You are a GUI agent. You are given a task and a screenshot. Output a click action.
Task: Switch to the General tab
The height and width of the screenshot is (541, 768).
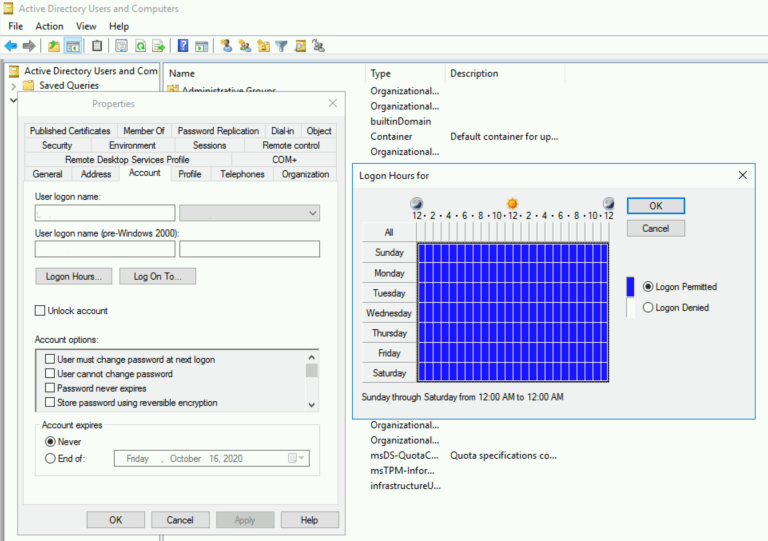pos(48,174)
